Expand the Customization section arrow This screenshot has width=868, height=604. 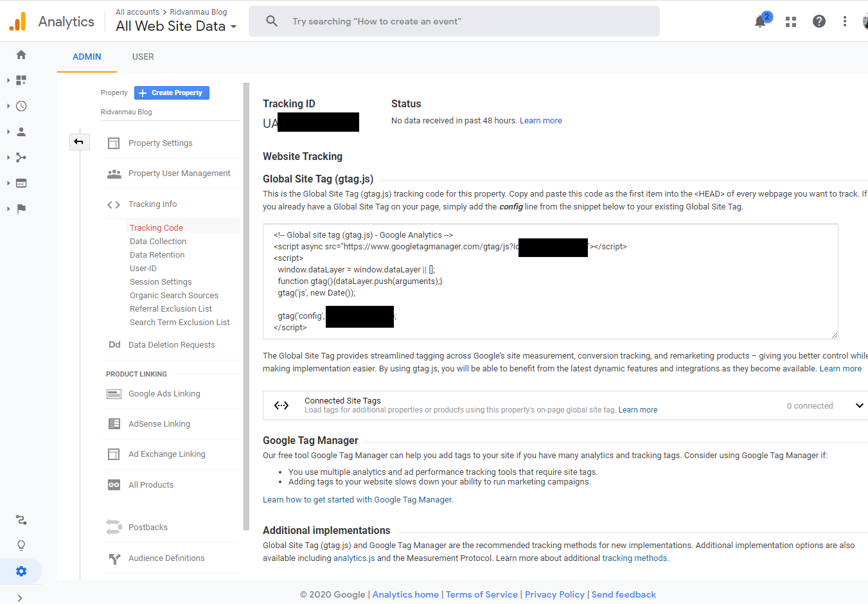(8, 80)
